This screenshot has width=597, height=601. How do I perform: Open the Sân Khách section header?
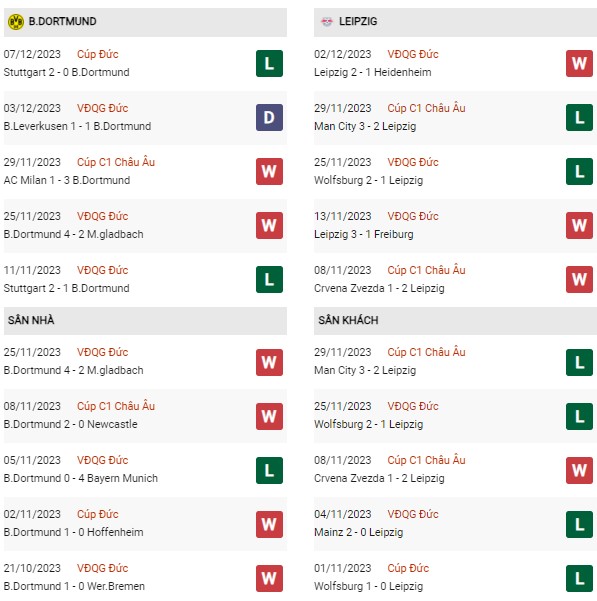tap(455, 321)
